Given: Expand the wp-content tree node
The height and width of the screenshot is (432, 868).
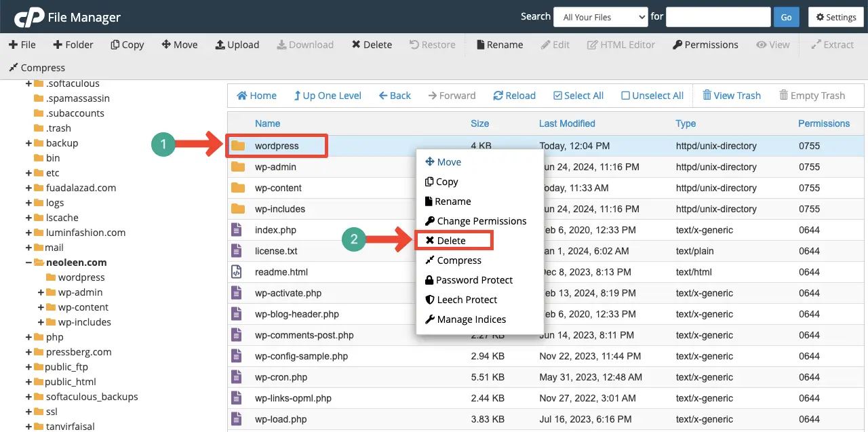Looking at the screenshot, I should 41,307.
